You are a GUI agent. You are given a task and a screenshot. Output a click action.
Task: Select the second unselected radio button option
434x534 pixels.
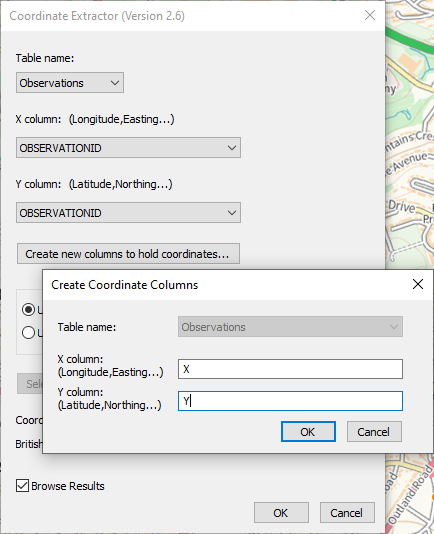28,332
